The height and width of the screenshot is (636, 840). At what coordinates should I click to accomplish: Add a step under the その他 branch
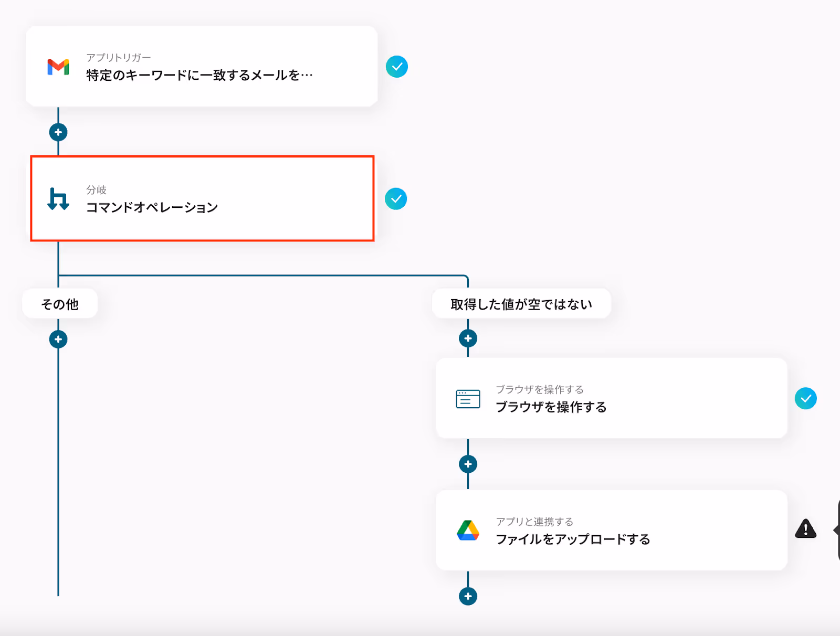[x=58, y=340]
